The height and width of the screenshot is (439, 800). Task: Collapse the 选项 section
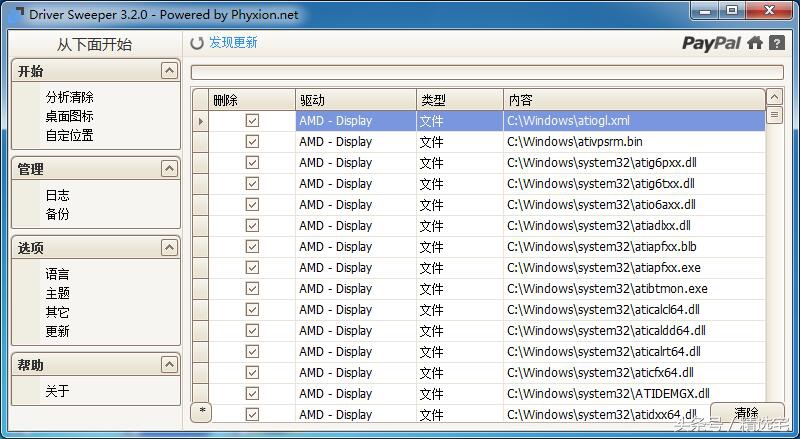click(x=169, y=248)
